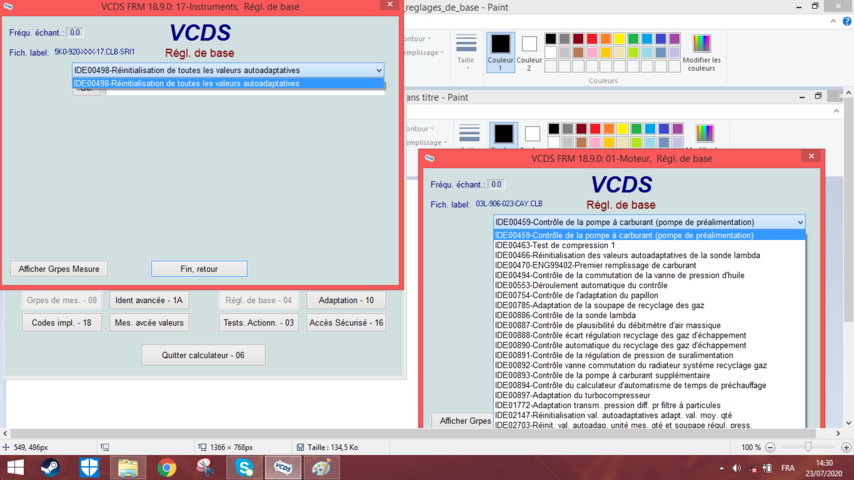Pick brown swatch in reglages_de_base Paint palette

tap(578, 53)
